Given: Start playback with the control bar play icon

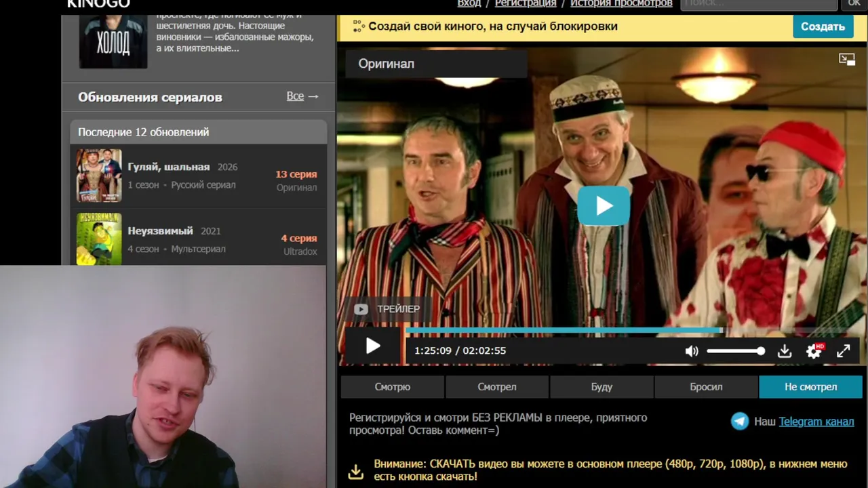Looking at the screenshot, I should (x=373, y=347).
